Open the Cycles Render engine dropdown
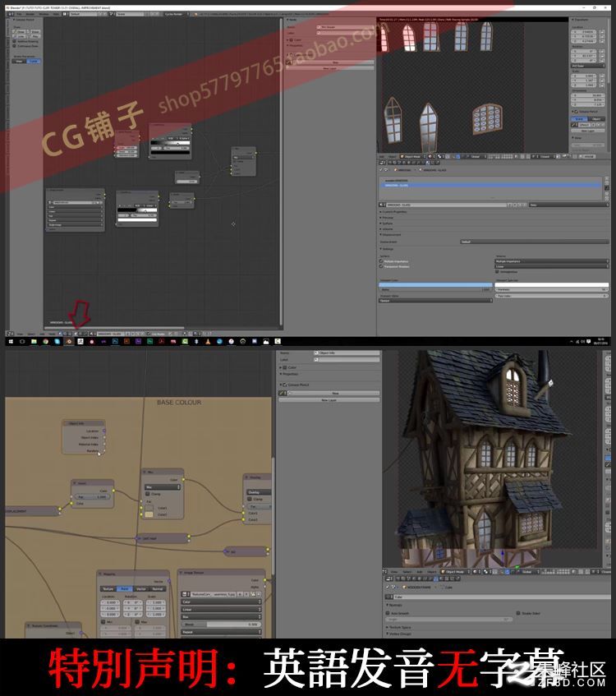Viewport: 616px width, 696px height. pyautogui.click(x=177, y=14)
